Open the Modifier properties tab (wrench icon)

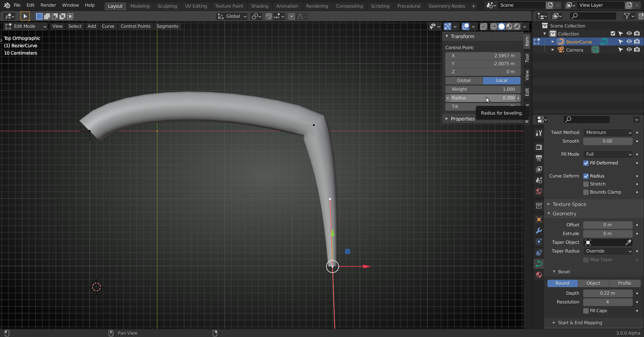539,230
